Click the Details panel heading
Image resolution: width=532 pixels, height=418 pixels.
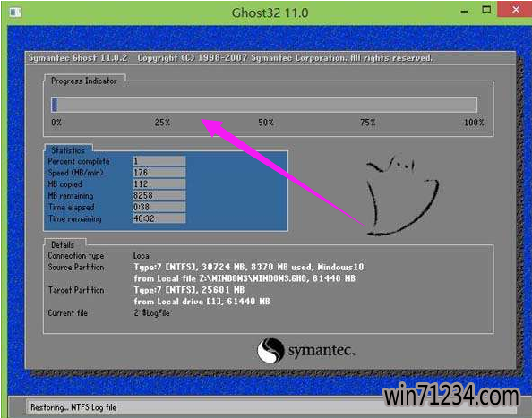[63, 244]
